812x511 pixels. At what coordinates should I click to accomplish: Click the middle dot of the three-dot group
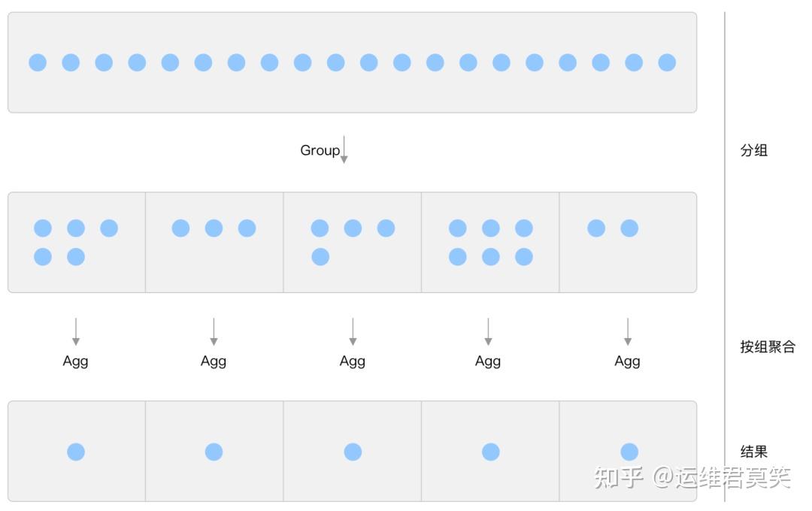pyautogui.click(x=214, y=228)
